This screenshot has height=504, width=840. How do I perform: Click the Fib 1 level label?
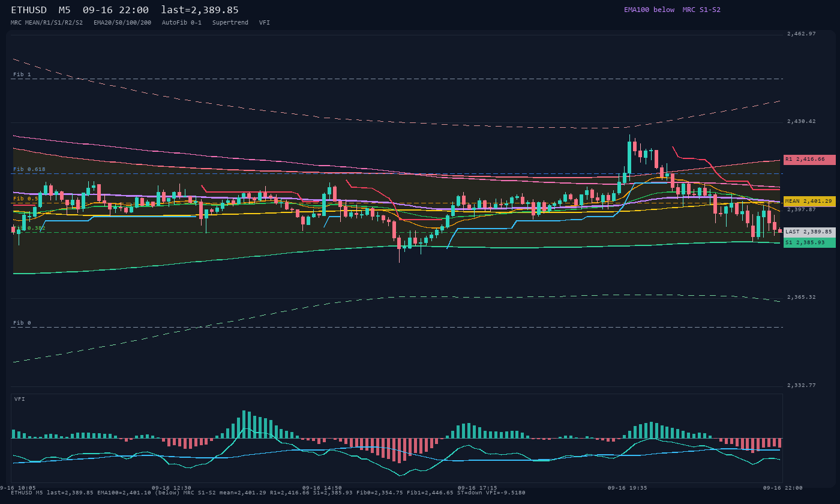22,74
